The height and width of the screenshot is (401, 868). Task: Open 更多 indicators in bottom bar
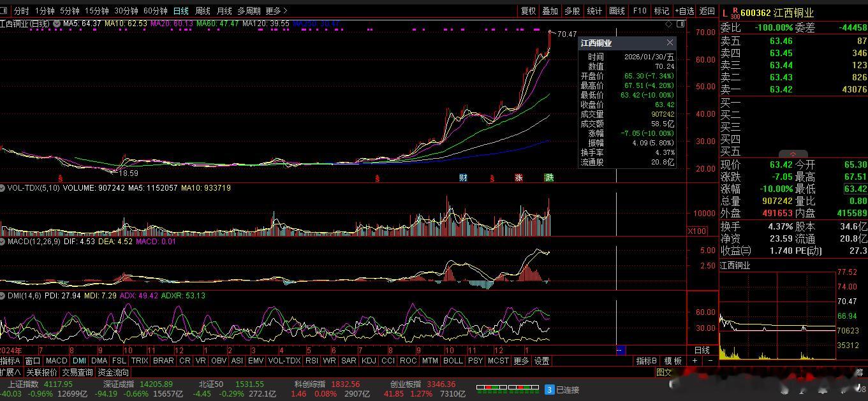point(521,361)
